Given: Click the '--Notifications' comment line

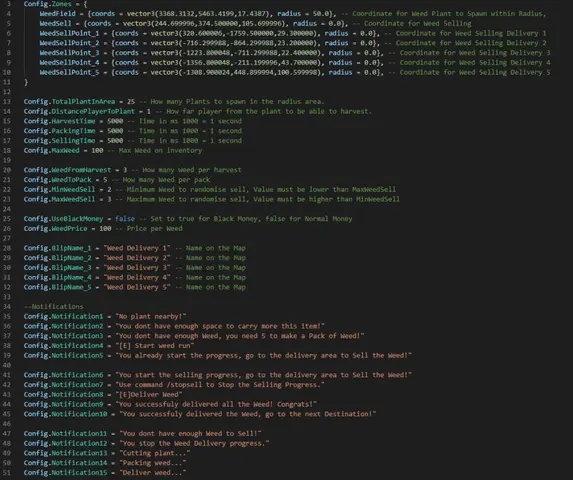Looking at the screenshot, I should 53,306.
